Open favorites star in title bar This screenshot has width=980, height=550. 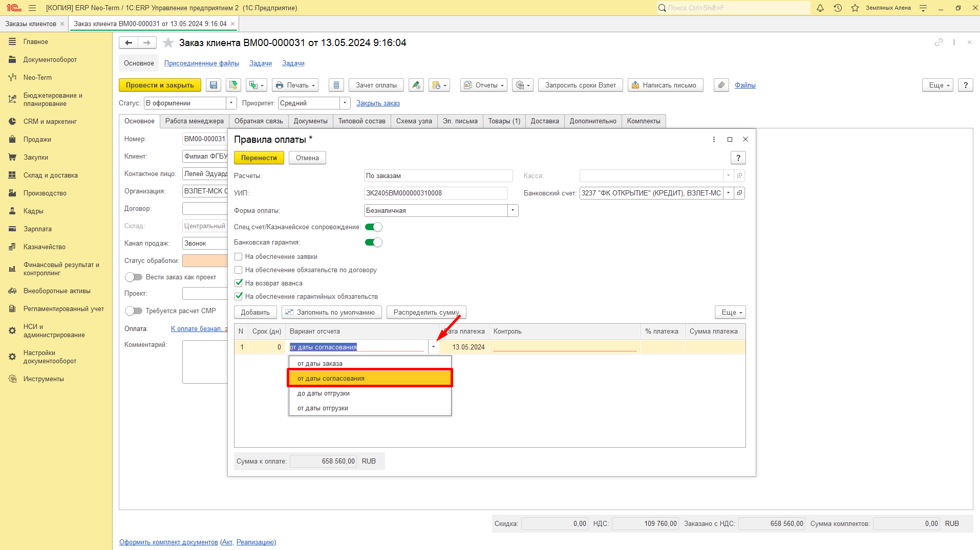855,8
